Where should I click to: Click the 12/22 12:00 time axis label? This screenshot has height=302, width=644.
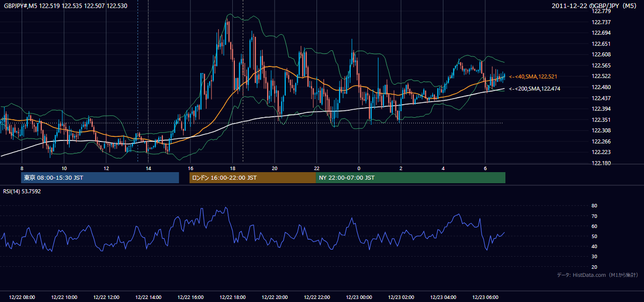pyautogui.click(x=106, y=297)
